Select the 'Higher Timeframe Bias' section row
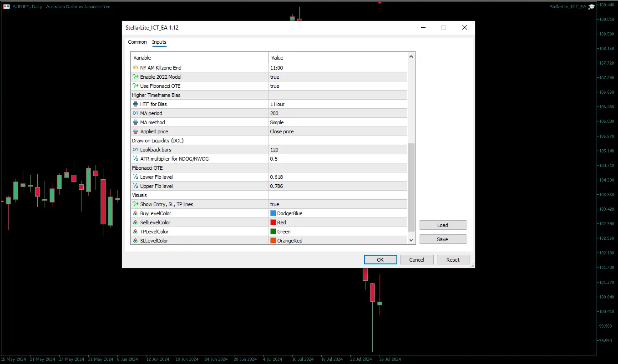 click(269, 95)
